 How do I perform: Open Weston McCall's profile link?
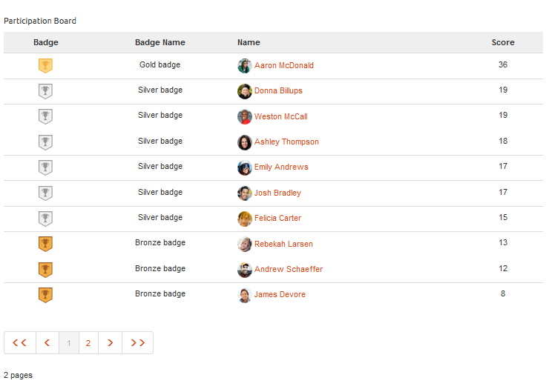[280, 116]
